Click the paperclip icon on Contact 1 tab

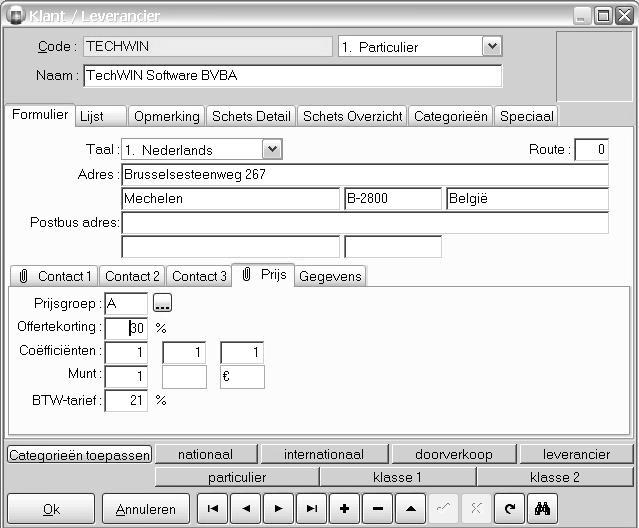[x=24, y=276]
